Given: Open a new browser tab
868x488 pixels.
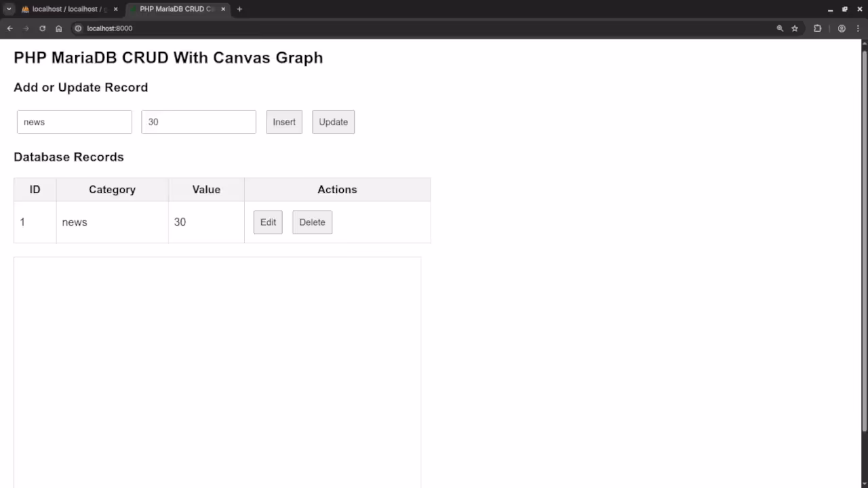Looking at the screenshot, I should point(239,9).
